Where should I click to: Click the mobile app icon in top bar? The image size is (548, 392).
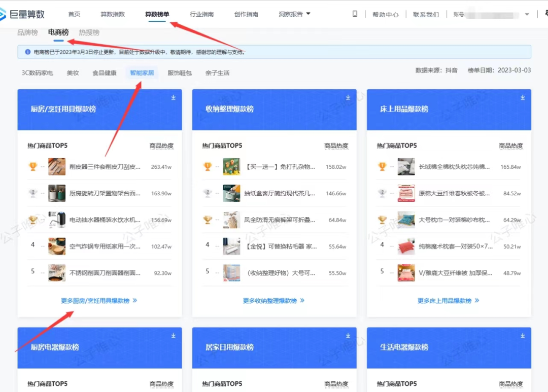(354, 14)
